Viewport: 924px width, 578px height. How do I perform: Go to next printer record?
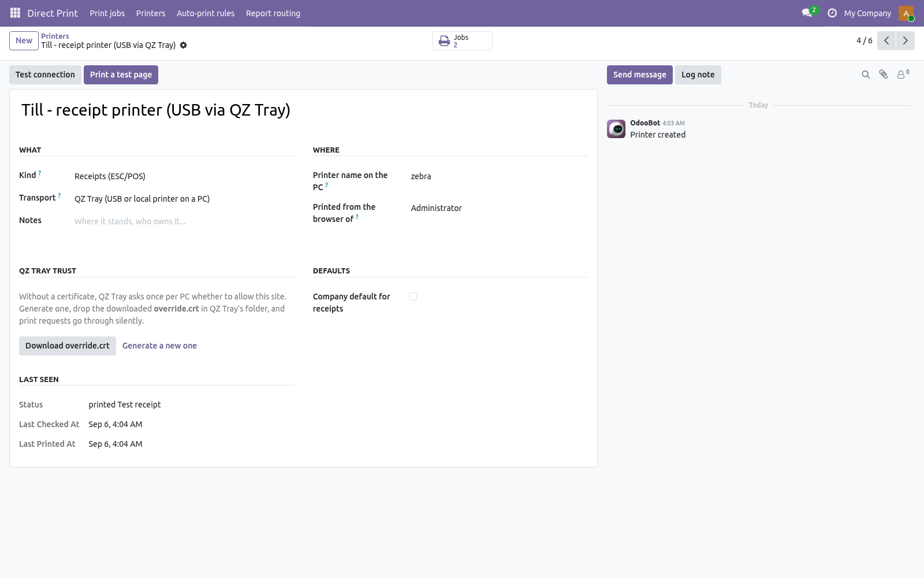(905, 40)
